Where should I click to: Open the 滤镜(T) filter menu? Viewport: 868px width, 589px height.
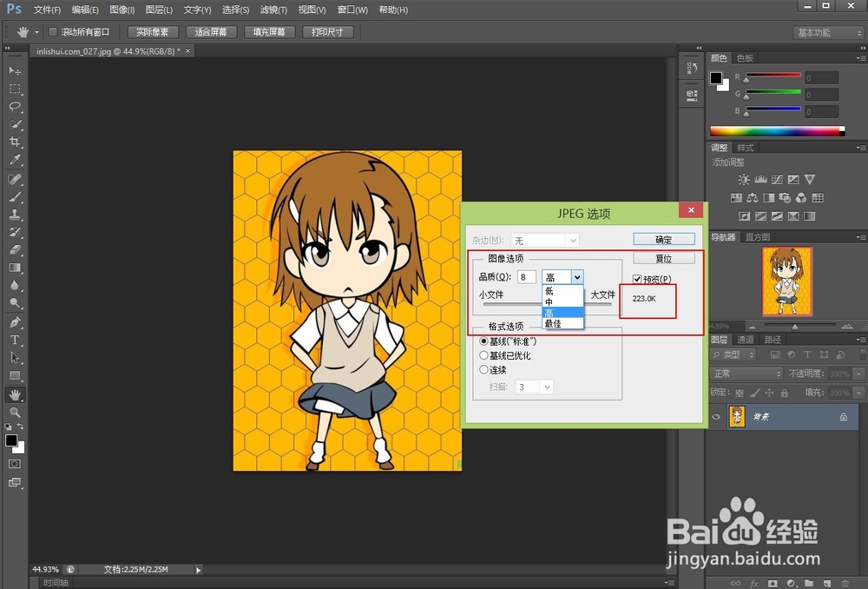click(272, 10)
